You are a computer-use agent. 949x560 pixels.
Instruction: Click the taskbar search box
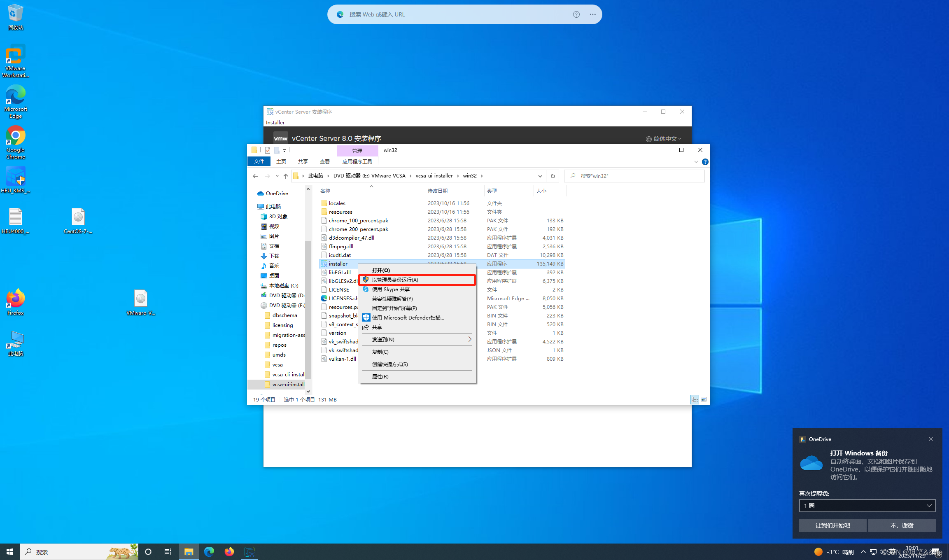[x=79, y=552]
